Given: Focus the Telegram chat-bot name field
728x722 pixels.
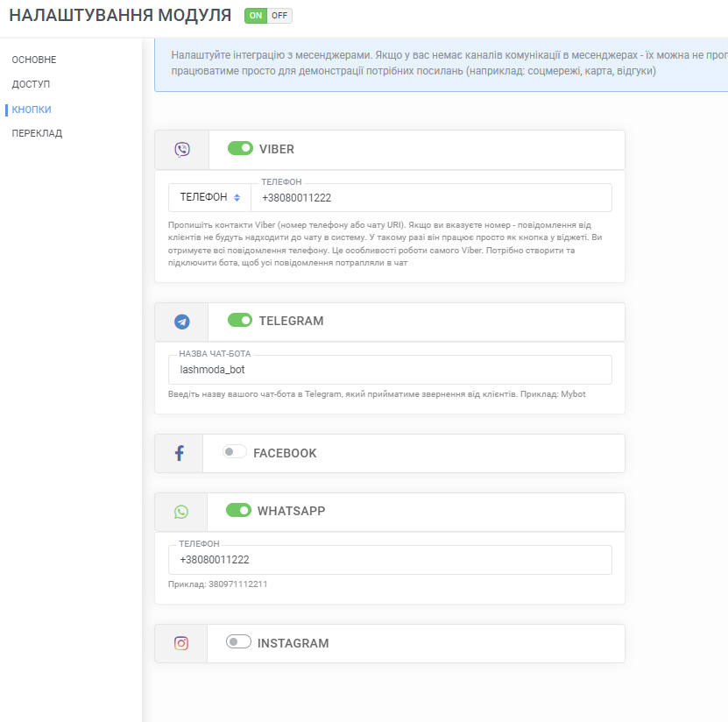Looking at the screenshot, I should click(x=390, y=370).
